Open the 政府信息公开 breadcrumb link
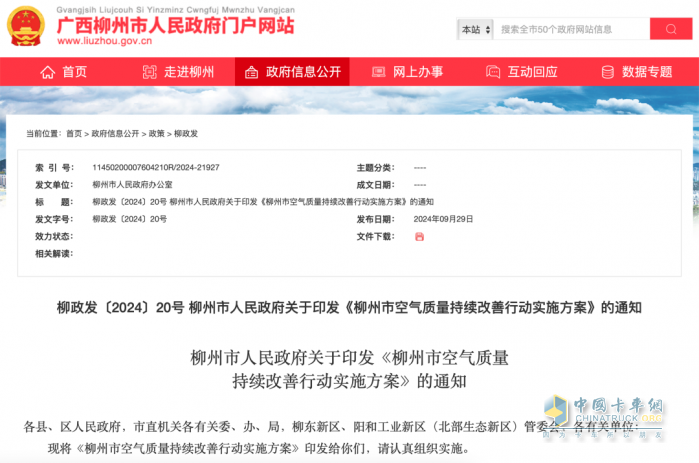 click(115, 133)
